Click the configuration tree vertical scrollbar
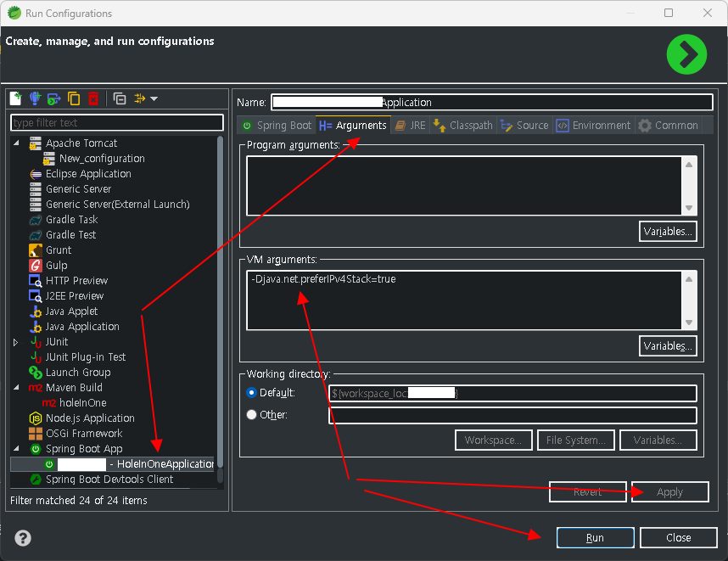This screenshot has width=728, height=561. 220,302
